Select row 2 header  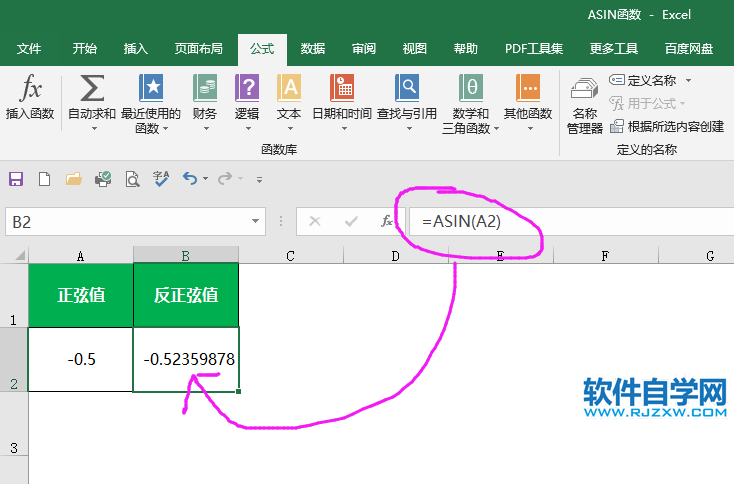(x=14, y=359)
